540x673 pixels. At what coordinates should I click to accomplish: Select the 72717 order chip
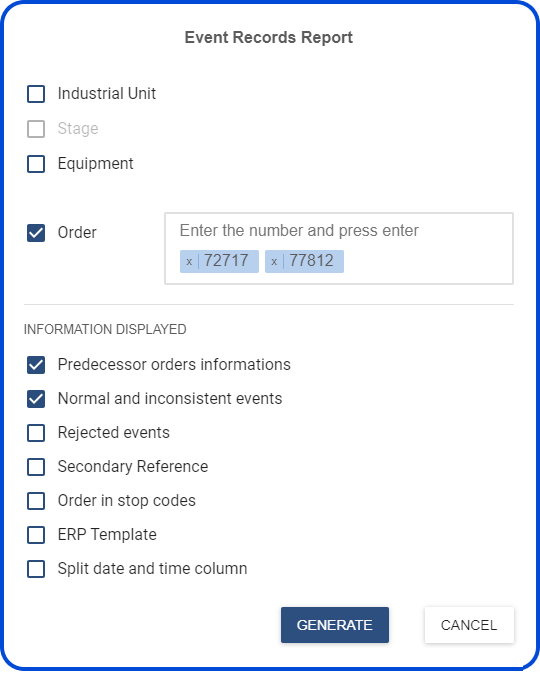[219, 261]
